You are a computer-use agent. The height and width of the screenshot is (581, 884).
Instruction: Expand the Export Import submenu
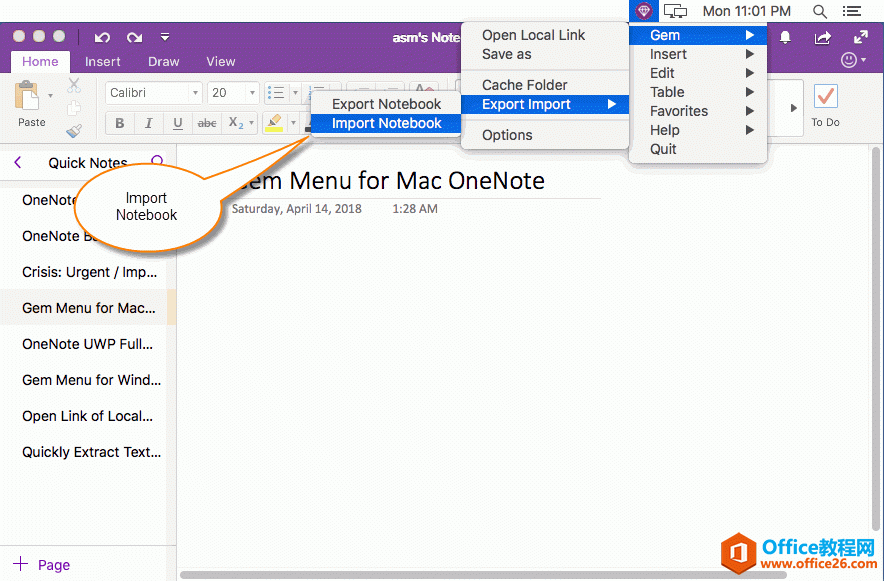[545, 104]
